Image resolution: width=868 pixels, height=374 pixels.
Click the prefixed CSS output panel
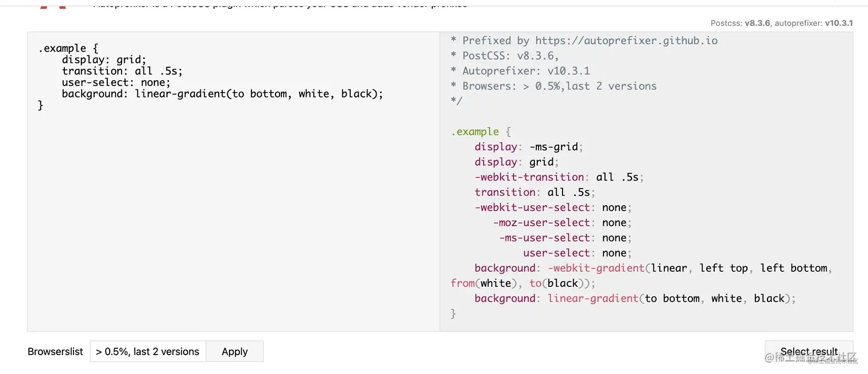pos(646,181)
